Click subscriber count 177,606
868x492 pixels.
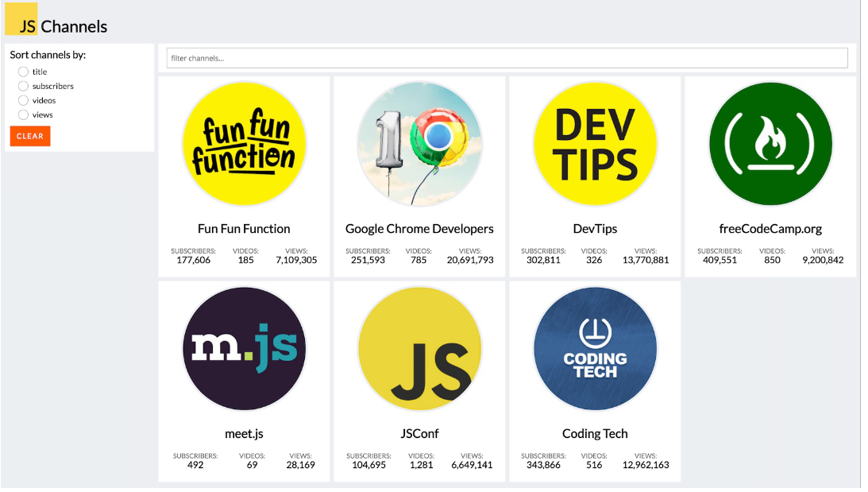[x=193, y=260]
